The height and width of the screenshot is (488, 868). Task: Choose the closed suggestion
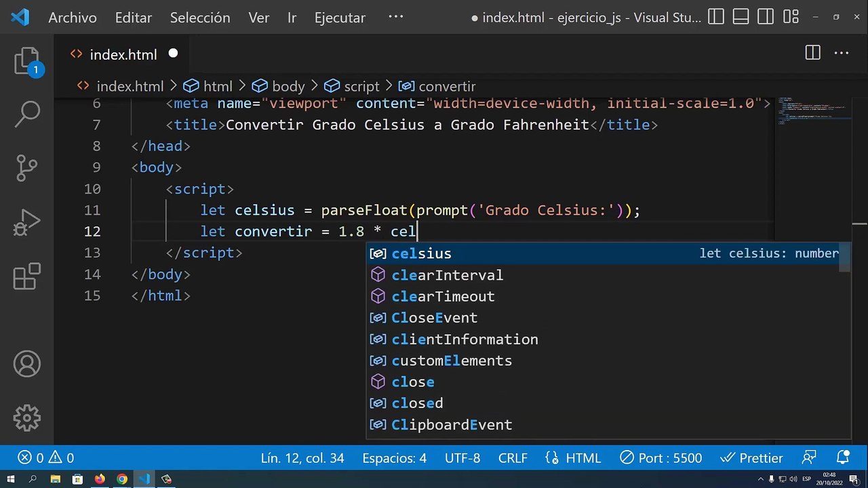pyautogui.click(x=604, y=403)
